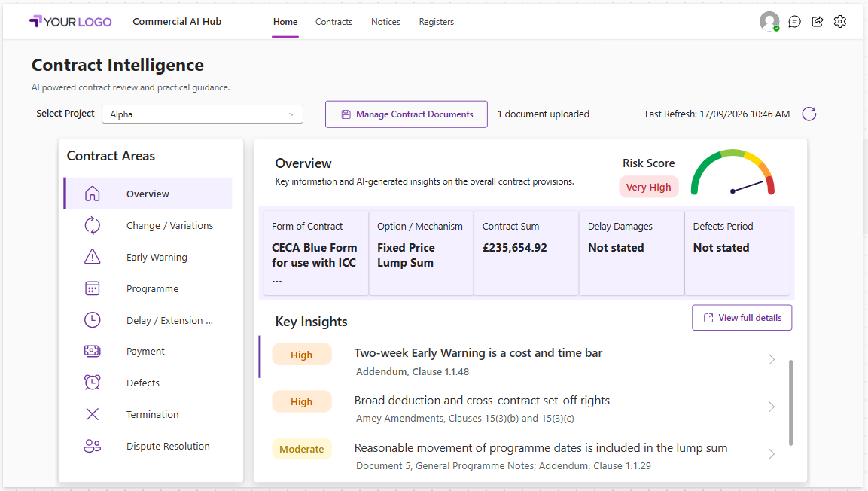Select Payment contract area
The image size is (868, 491).
point(148,351)
